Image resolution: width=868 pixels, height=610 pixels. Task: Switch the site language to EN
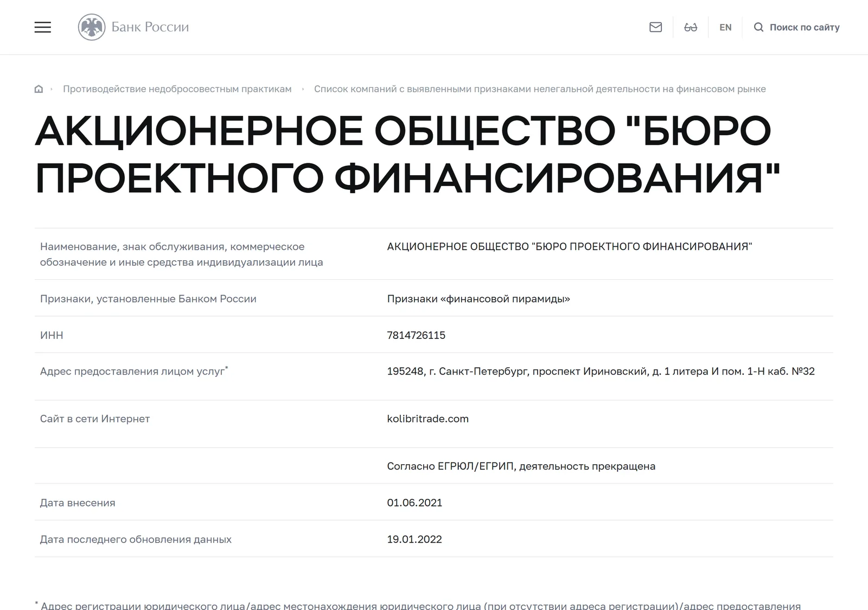click(725, 27)
